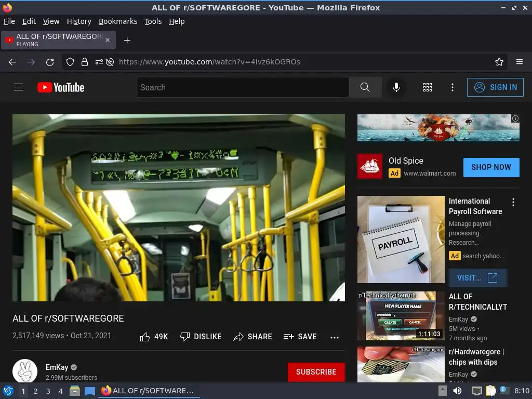This screenshot has height=399, width=532.
Task: Click the magnifier search button
Action: 365,87
